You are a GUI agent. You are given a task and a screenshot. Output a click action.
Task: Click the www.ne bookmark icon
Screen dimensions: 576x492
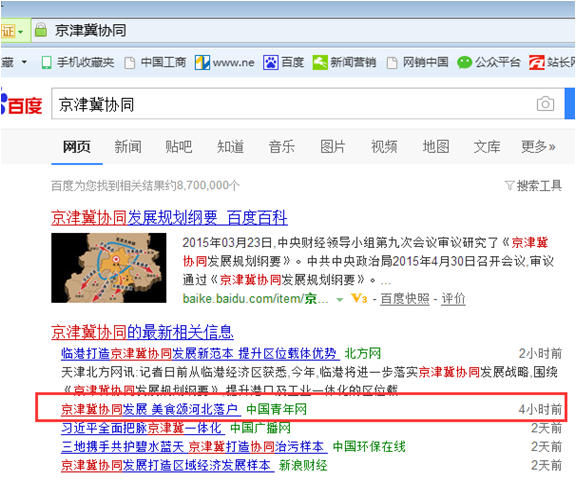click(x=202, y=62)
